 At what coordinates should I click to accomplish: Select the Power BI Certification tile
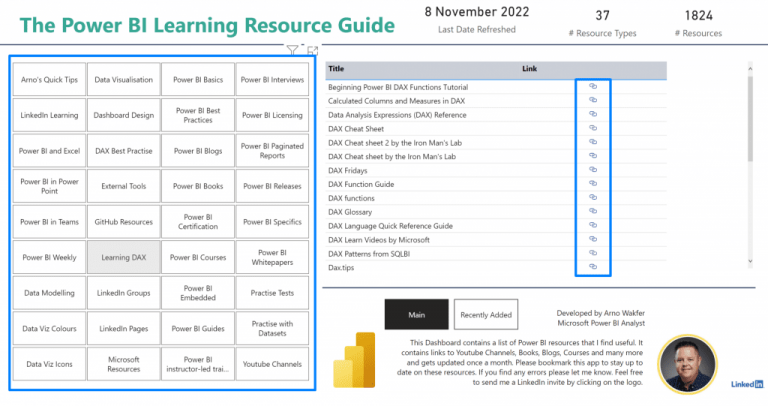[x=198, y=222]
